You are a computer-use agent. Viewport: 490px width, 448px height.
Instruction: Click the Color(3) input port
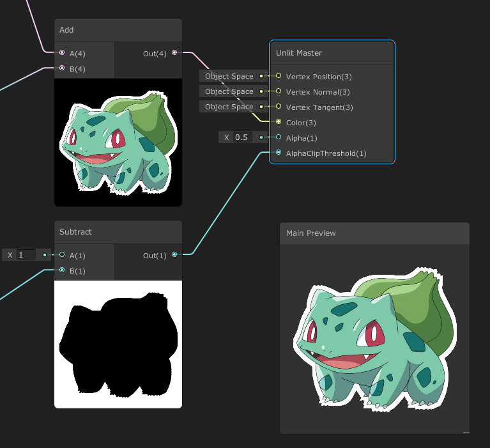pos(279,121)
